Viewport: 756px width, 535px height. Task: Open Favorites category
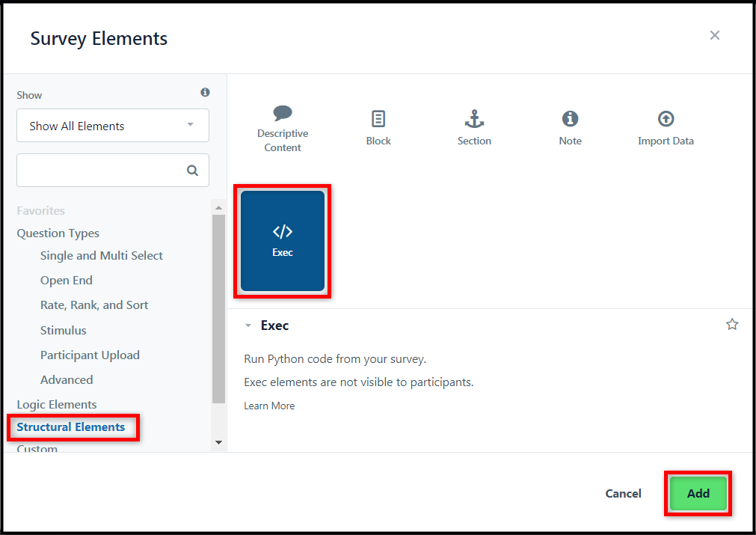[x=41, y=211]
